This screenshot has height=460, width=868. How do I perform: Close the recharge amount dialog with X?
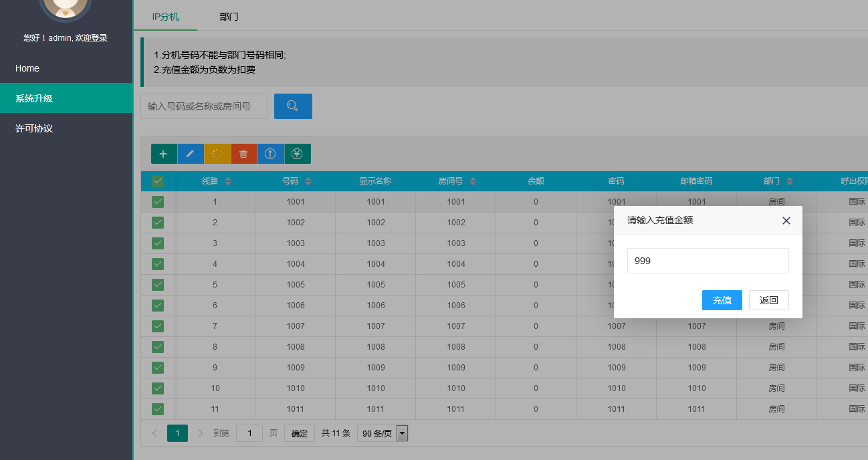(x=786, y=221)
